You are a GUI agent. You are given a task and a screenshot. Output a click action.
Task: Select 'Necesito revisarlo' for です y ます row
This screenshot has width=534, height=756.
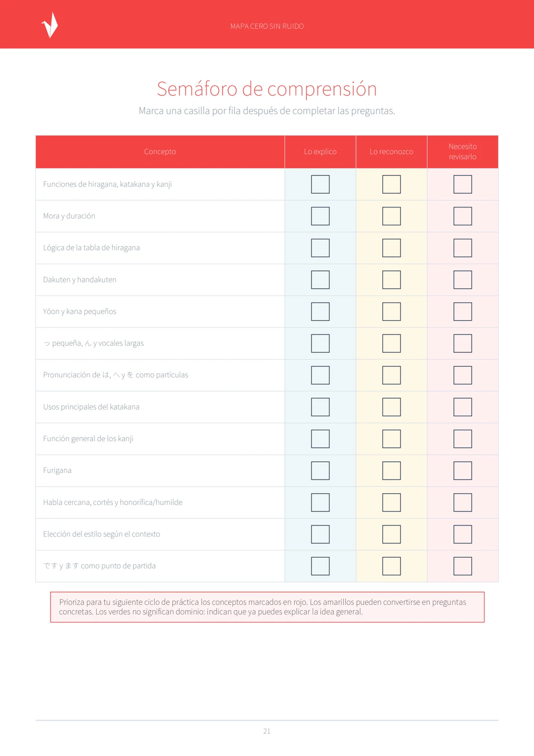pyautogui.click(x=463, y=566)
